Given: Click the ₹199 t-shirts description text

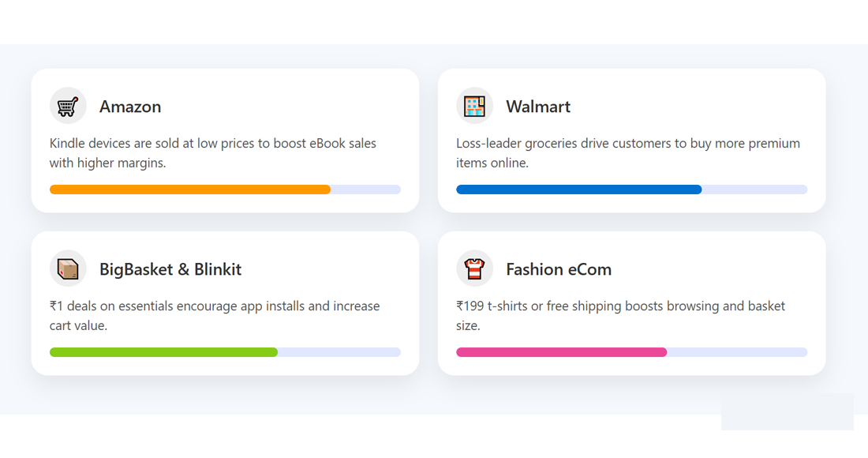Looking at the screenshot, I should pos(620,315).
